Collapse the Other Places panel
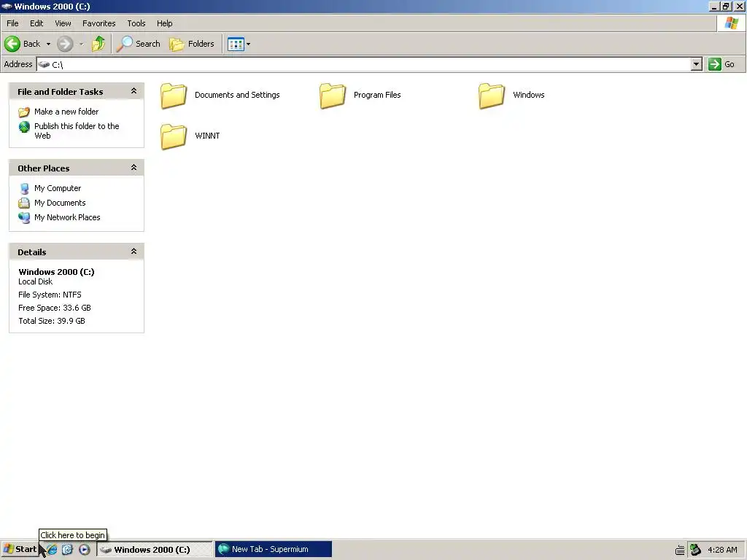 click(x=134, y=167)
